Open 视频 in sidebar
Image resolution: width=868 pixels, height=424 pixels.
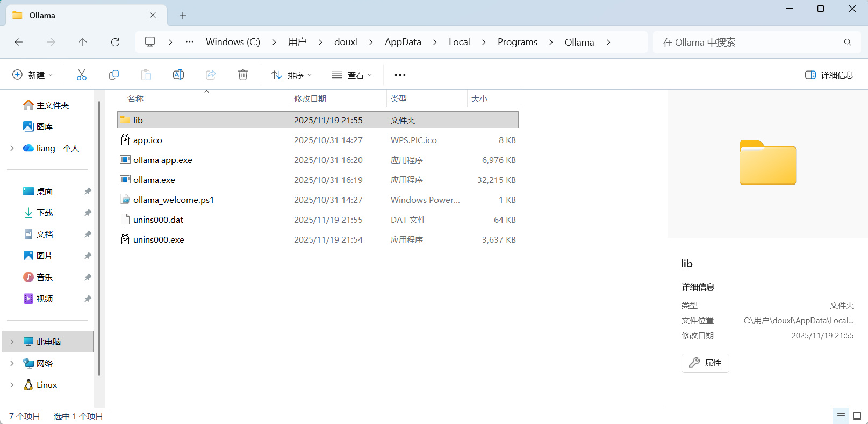[x=38, y=299]
